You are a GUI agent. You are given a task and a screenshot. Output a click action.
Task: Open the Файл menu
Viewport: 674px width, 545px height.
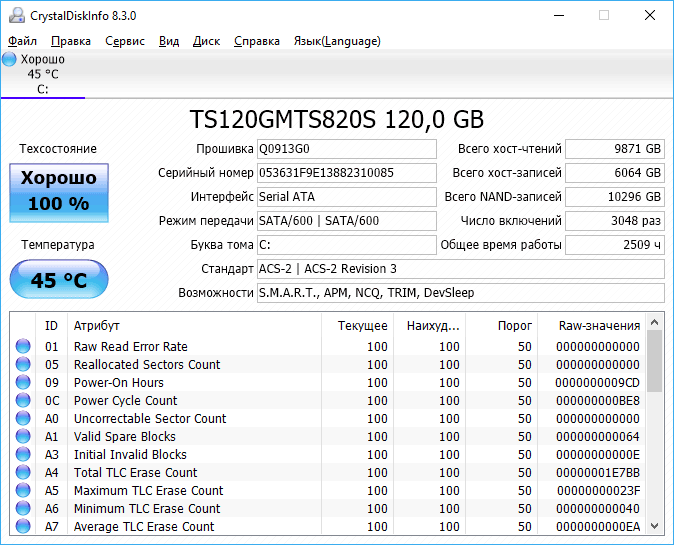pyautogui.click(x=22, y=41)
